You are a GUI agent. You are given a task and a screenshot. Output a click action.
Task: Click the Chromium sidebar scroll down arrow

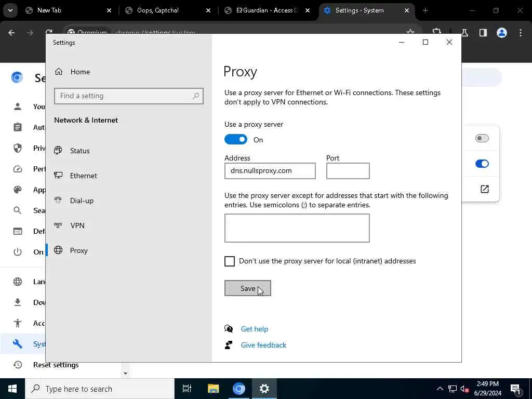coord(126,373)
